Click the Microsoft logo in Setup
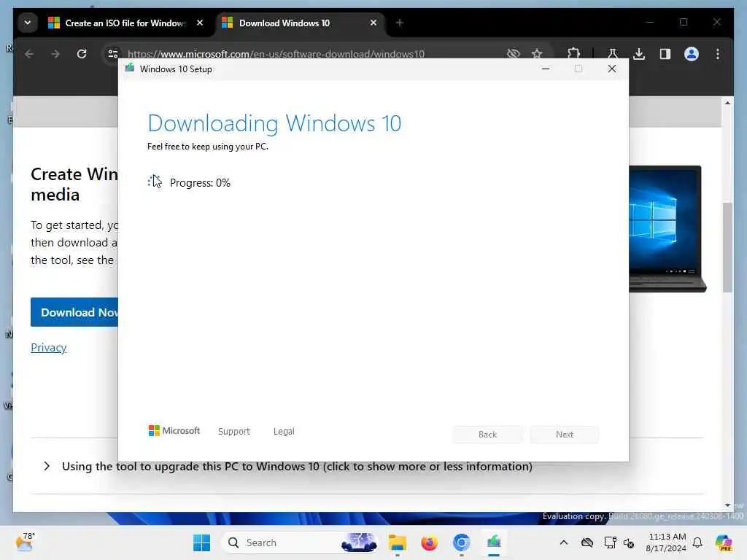 [174, 430]
